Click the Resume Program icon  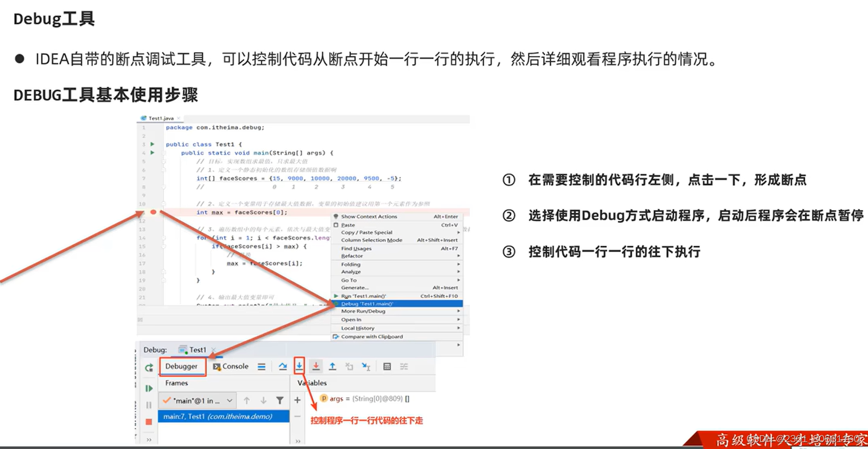click(149, 388)
